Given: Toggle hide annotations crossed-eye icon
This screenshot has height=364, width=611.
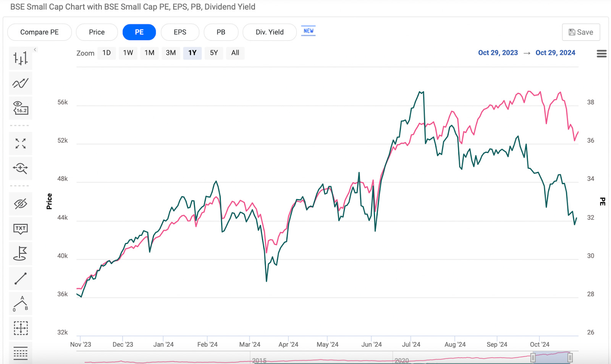Looking at the screenshot, I should pyautogui.click(x=21, y=204).
